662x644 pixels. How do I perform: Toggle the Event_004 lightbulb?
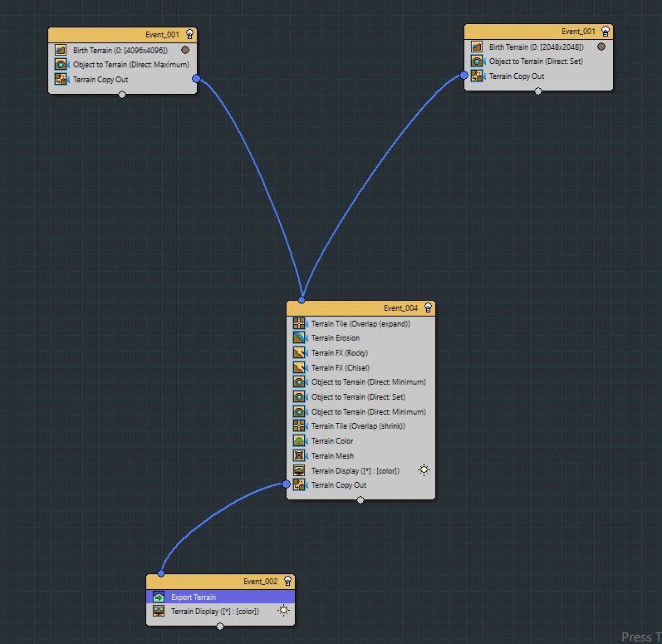click(x=428, y=307)
